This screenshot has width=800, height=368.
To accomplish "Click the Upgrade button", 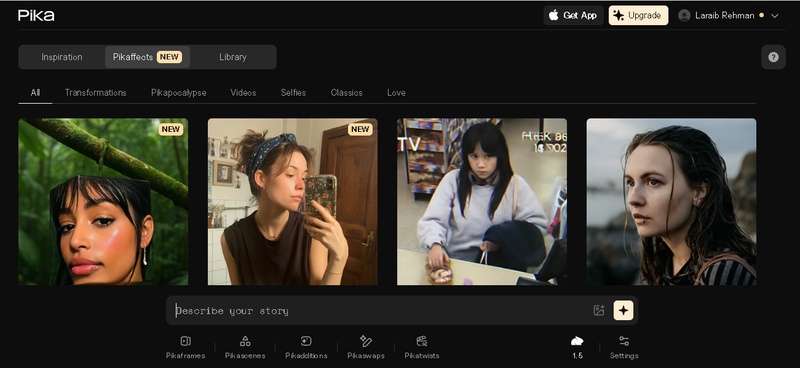I will coord(638,15).
